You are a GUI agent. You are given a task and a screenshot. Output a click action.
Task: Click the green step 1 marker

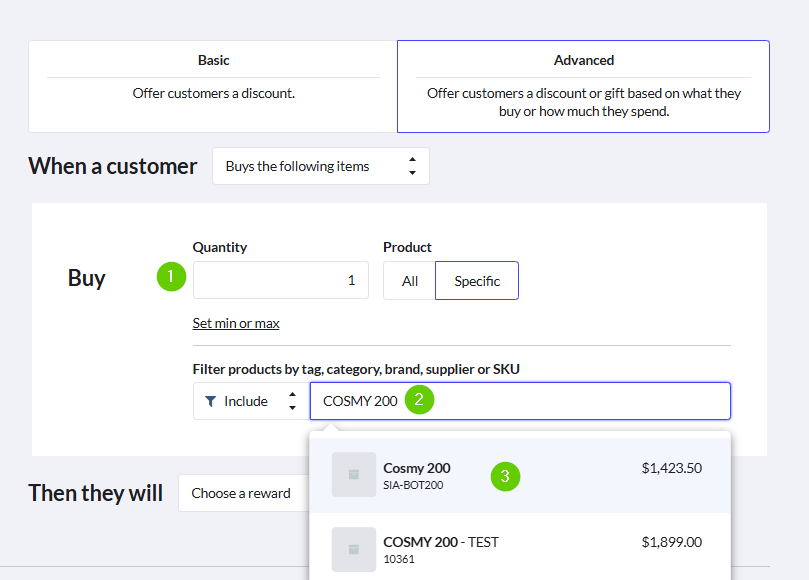point(172,276)
